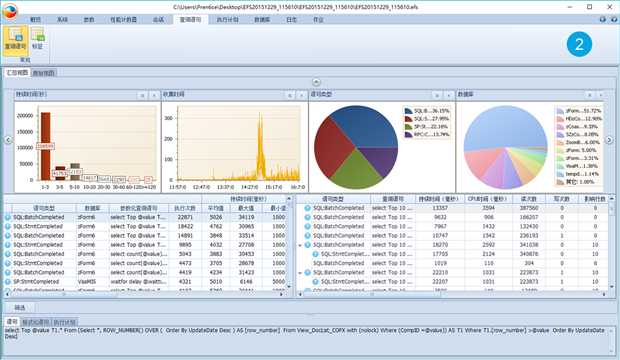Click the application logo orb button

pos(10,11)
